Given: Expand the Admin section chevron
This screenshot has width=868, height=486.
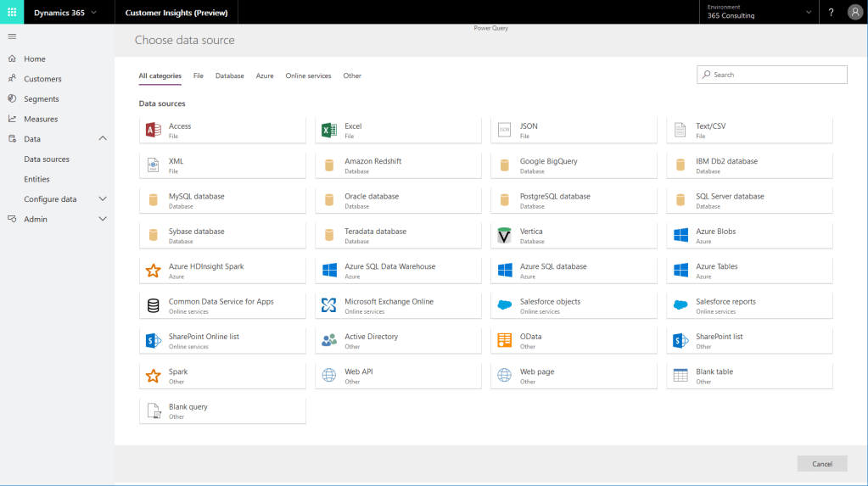Looking at the screenshot, I should 103,219.
